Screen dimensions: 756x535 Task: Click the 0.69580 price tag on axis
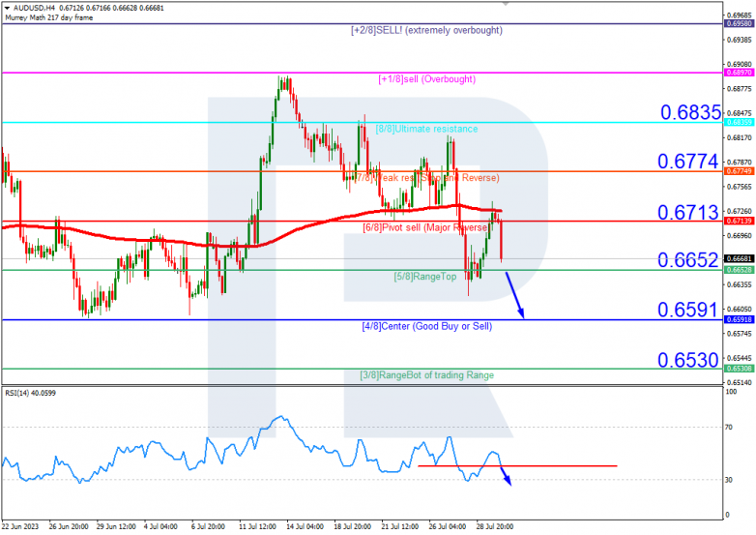740,23
